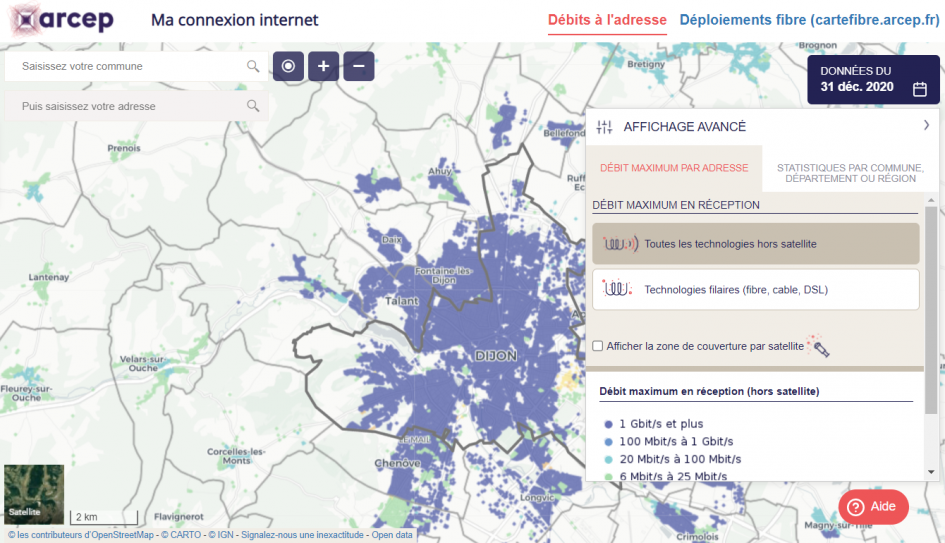Screen dimensions: 945x543
Task: Click the commune search magnifier icon
Action: tap(253, 66)
